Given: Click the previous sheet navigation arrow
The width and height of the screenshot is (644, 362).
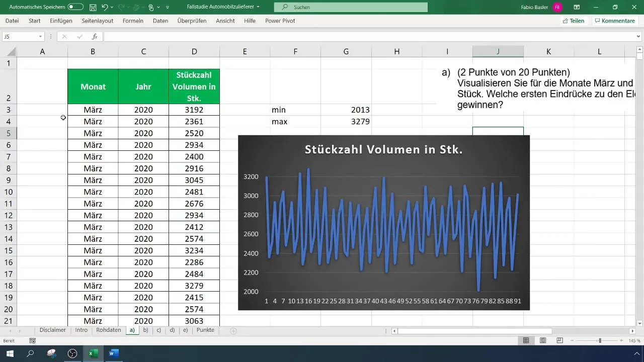Looking at the screenshot, I should [x=10, y=331].
